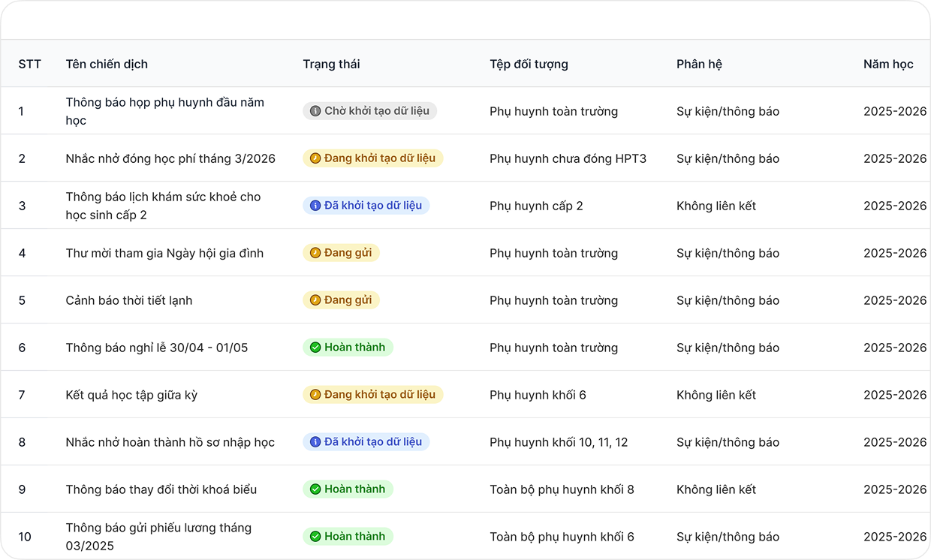The height and width of the screenshot is (560, 931).
Task: Select campaign 'Thông báo nghỉ lễ 30/04 - 01/05'
Action: (157, 348)
